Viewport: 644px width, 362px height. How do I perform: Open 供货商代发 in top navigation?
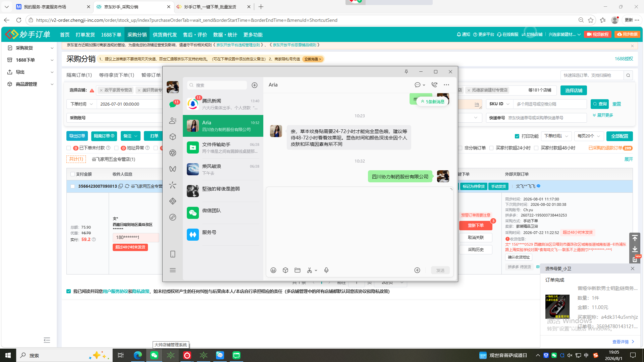165,35
